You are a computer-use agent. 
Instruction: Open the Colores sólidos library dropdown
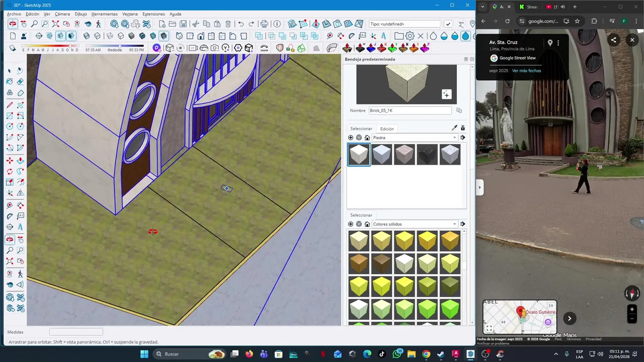pos(415,224)
